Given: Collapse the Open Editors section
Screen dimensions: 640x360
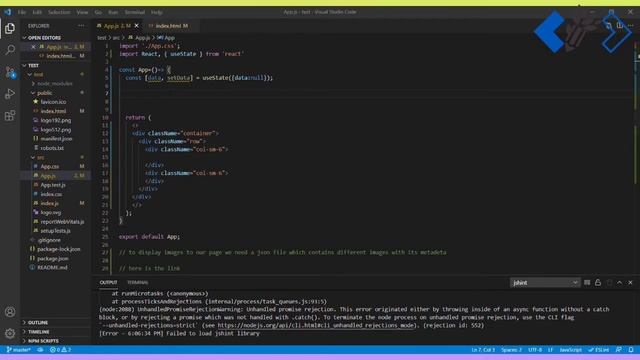Looking at the screenshot, I should tap(44, 38).
